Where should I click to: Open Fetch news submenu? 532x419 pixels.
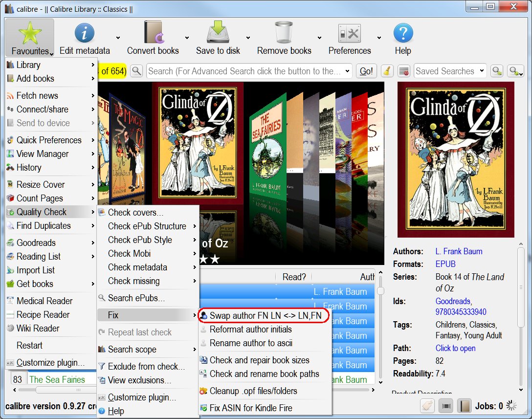[x=51, y=96]
